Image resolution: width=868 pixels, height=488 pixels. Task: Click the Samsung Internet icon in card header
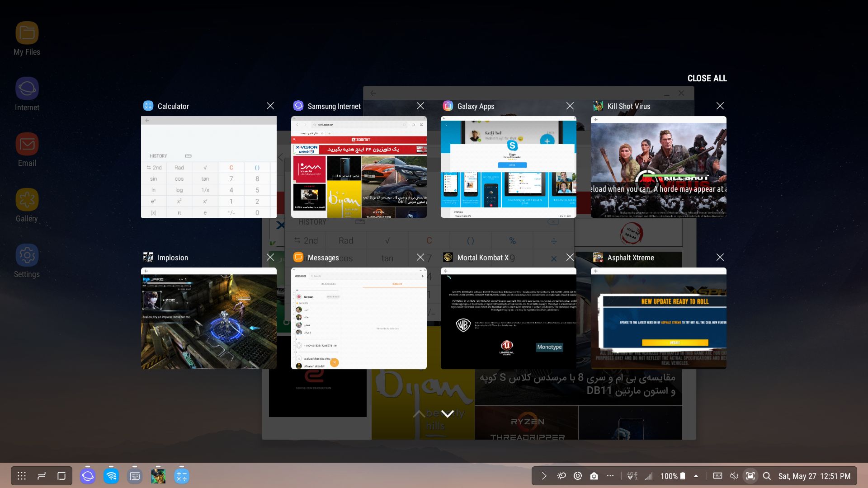298,106
